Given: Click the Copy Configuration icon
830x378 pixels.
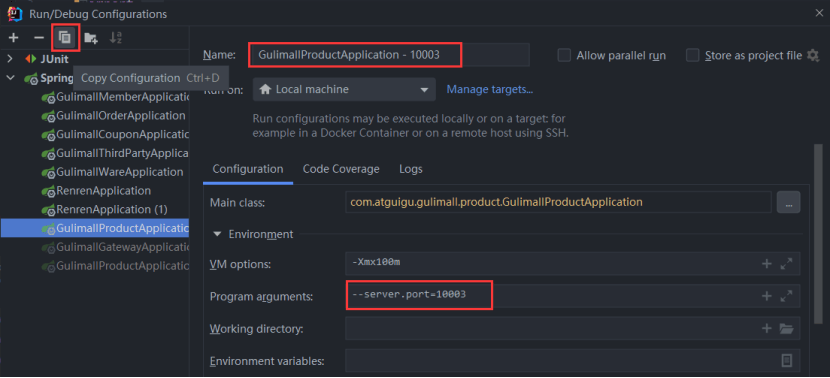Looking at the screenshot, I should (x=65, y=38).
